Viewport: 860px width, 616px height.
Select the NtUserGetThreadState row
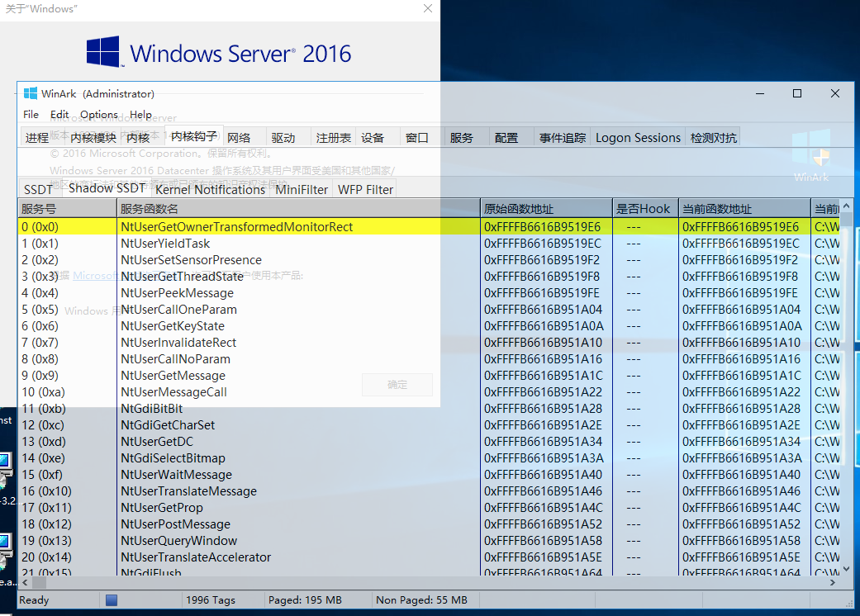[429, 277]
